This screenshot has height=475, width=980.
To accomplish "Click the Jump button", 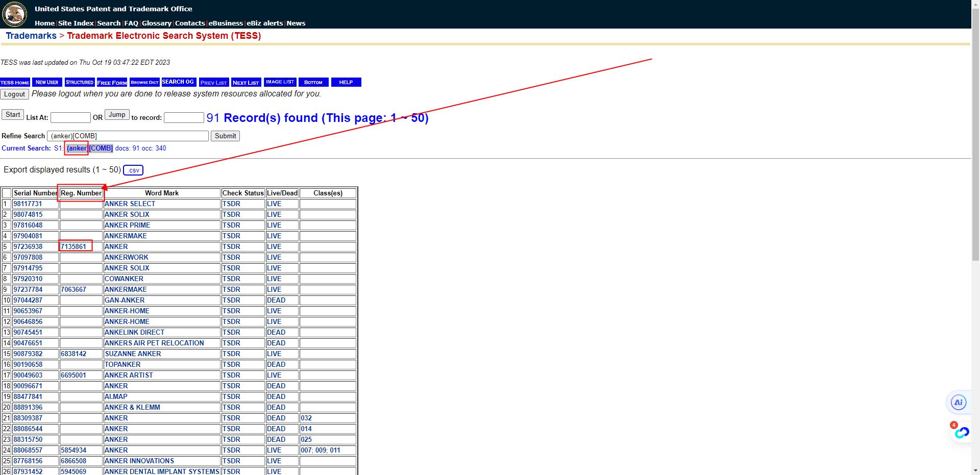I will [117, 115].
